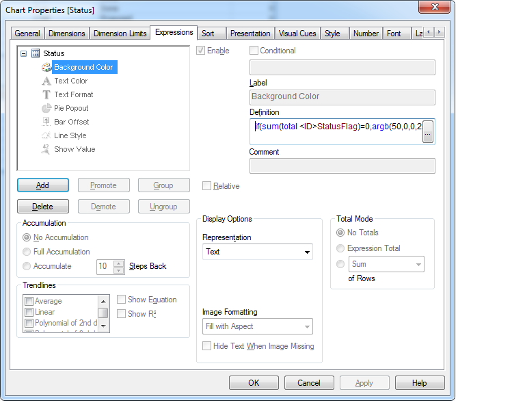Select the Pie Popout attribute row
This screenshot has height=420, width=525.
click(71, 109)
